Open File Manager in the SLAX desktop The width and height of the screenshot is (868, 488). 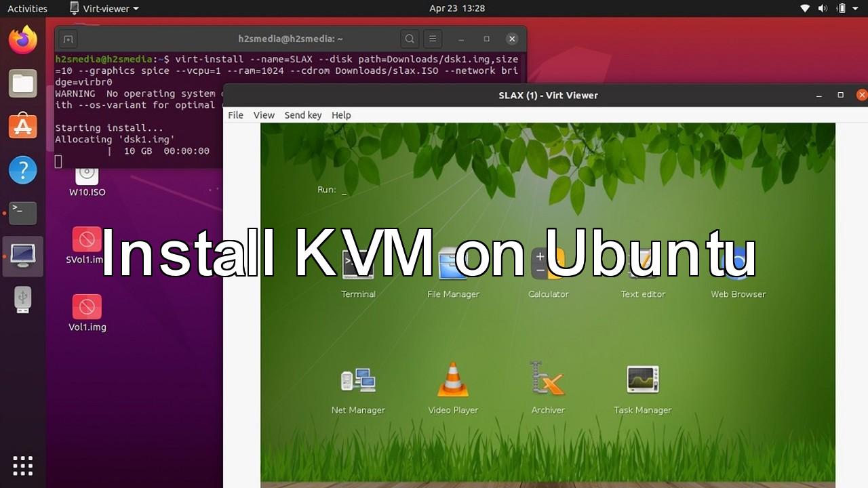(x=453, y=266)
